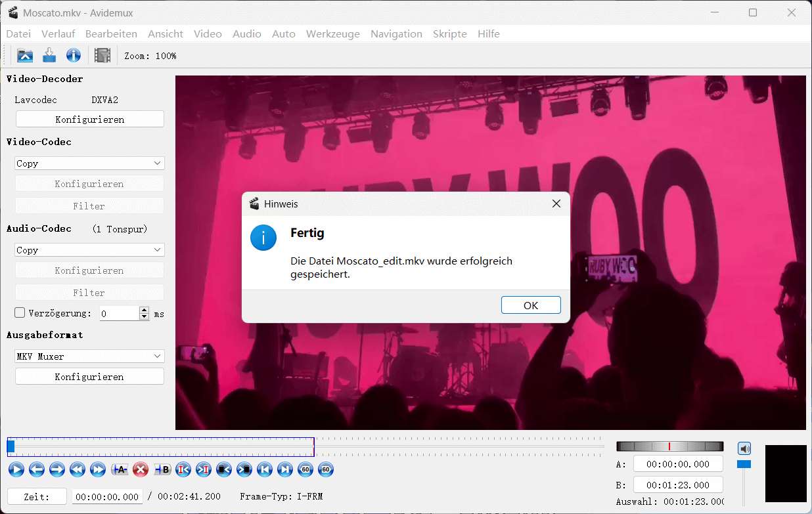Increase the Verzögerung value with up arrow
812x514 pixels.
145,310
